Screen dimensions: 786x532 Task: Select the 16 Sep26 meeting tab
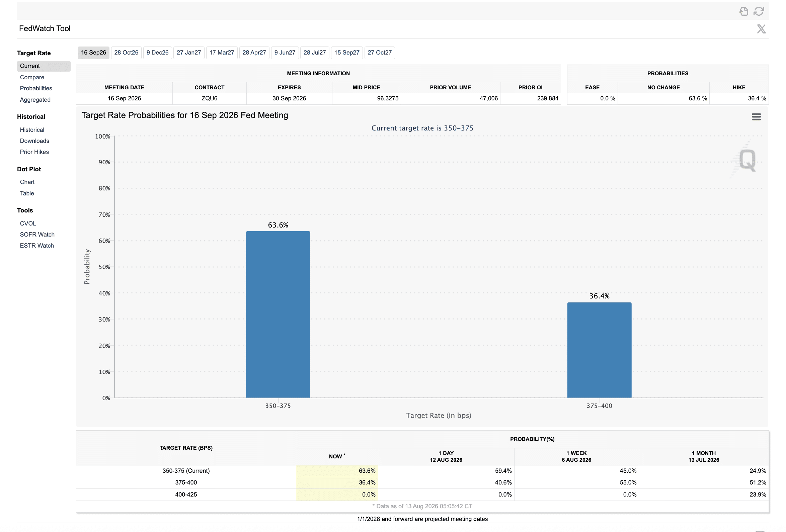coord(93,53)
